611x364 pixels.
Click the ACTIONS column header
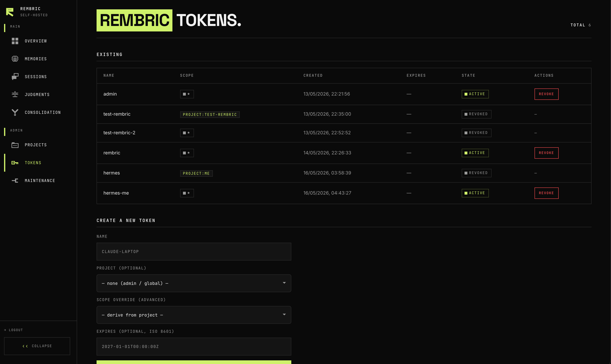tap(544, 75)
